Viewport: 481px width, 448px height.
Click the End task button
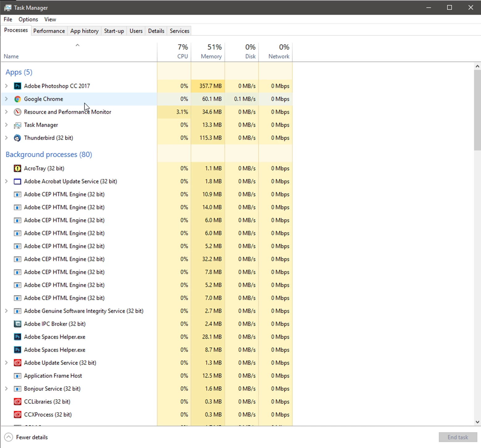pyautogui.click(x=458, y=437)
